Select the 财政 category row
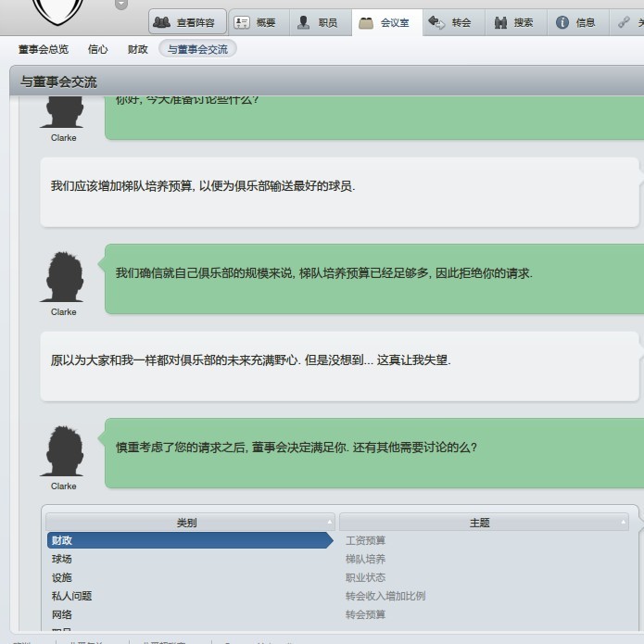This screenshot has height=644, width=644. pyautogui.click(x=190, y=540)
